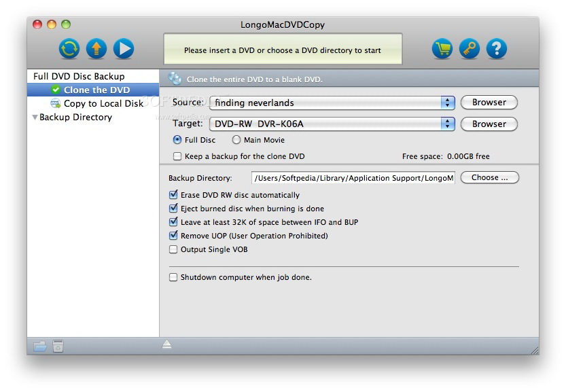The width and height of the screenshot is (566, 392).
Task: Click the Free space: 0.00GB free text
Action: (x=446, y=156)
